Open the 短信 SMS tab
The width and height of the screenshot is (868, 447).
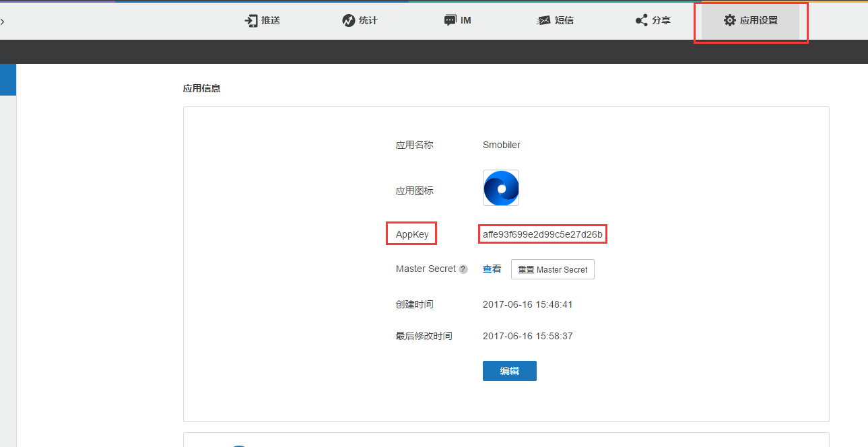pos(556,20)
